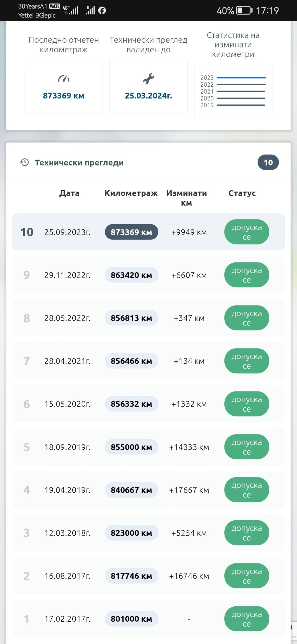This screenshot has height=644, width=297.
Task: Tap the VoLTE indicator icon
Action: point(54,6)
